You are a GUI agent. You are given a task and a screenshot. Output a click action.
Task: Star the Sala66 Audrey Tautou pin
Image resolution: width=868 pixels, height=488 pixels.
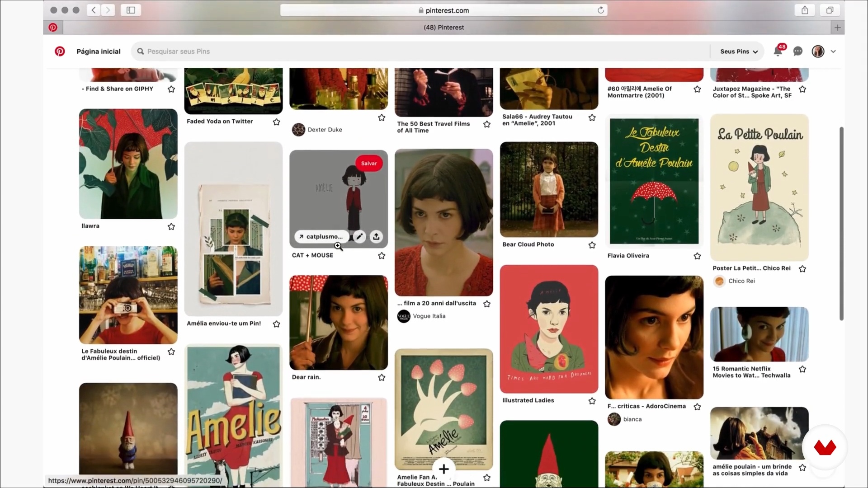pyautogui.click(x=592, y=117)
